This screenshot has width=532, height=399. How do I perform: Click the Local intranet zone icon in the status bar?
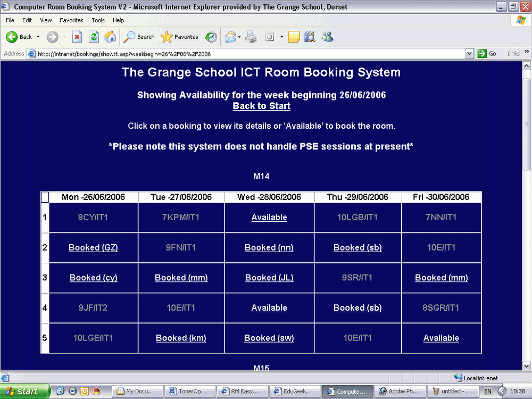click(x=458, y=378)
